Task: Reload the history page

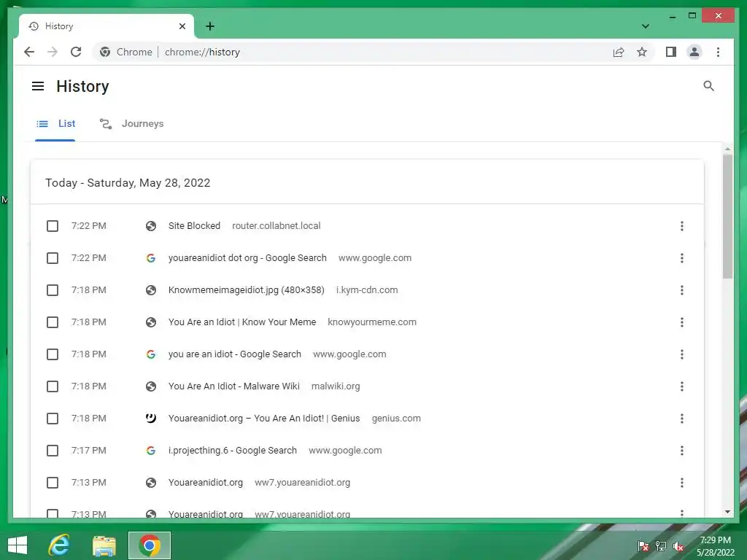Action: [76, 52]
